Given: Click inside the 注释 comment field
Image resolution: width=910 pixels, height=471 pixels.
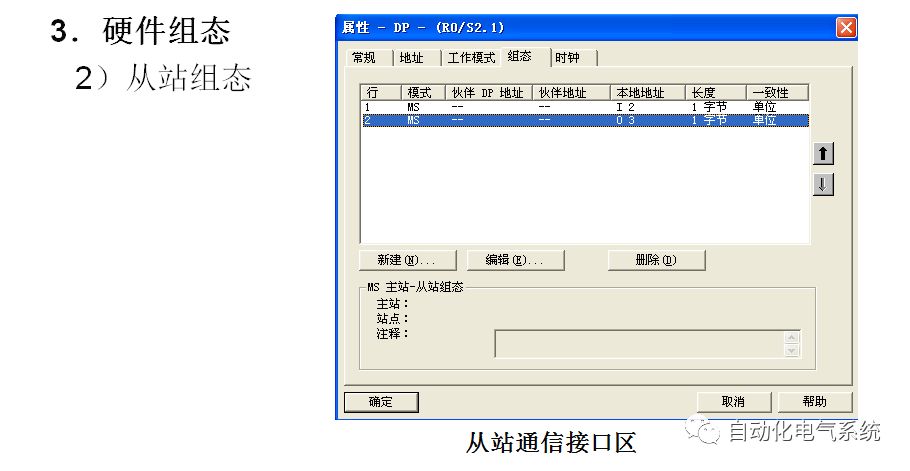Looking at the screenshot, I should (639, 344).
